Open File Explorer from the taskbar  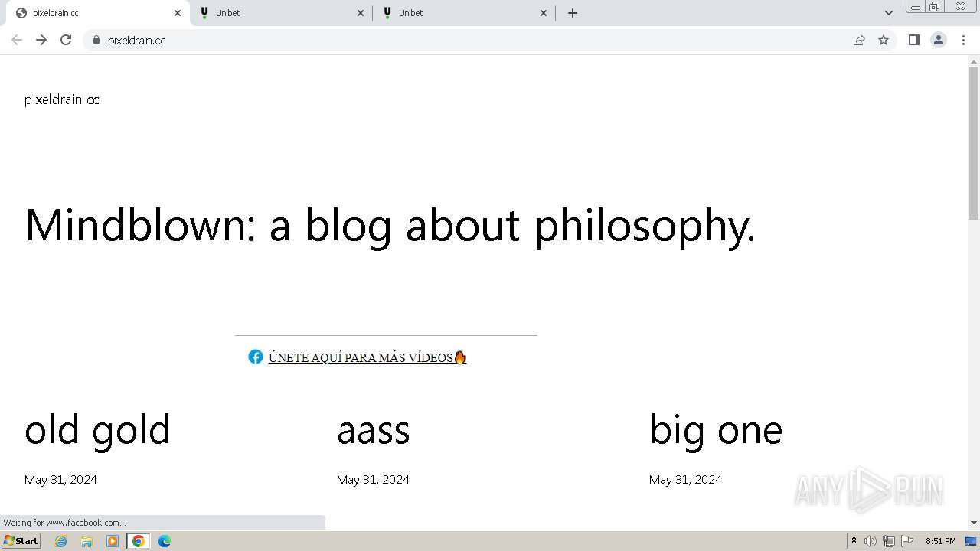[87, 541]
